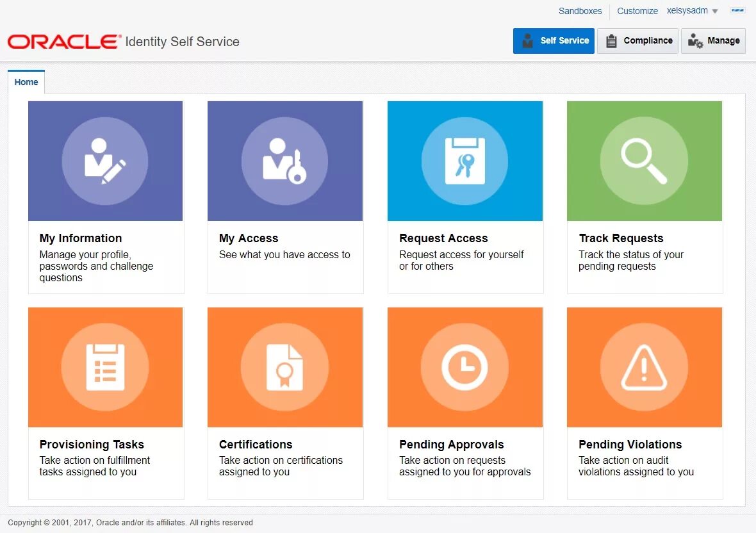
Task: Open the Request Access title link
Action: (443, 238)
